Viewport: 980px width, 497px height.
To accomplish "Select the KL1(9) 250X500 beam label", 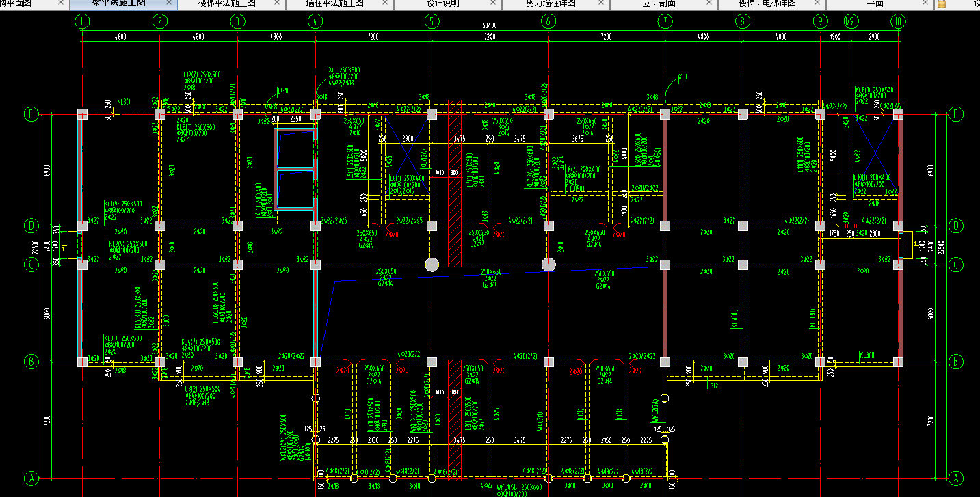I will (x=123, y=204).
